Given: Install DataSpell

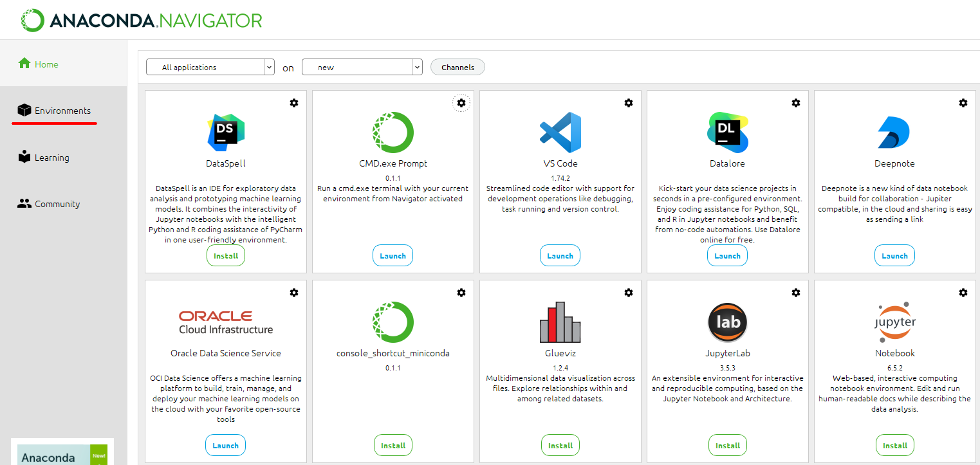Looking at the screenshot, I should tap(226, 255).
